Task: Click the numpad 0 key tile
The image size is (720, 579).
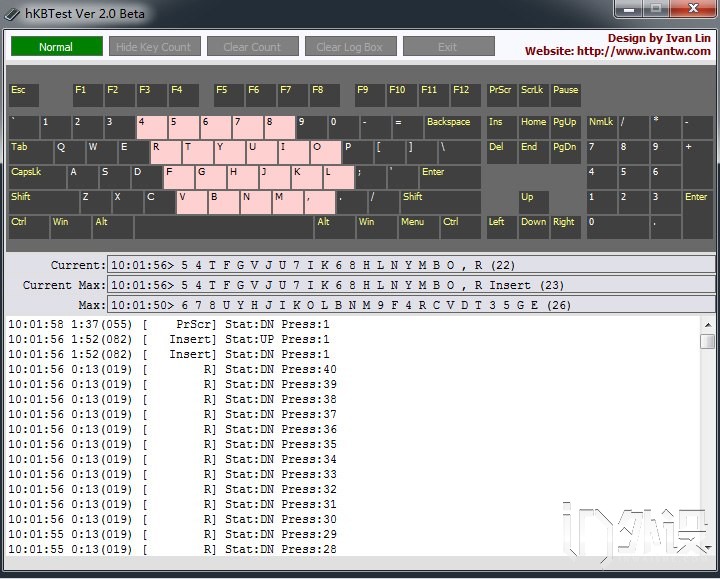Action: 618,227
